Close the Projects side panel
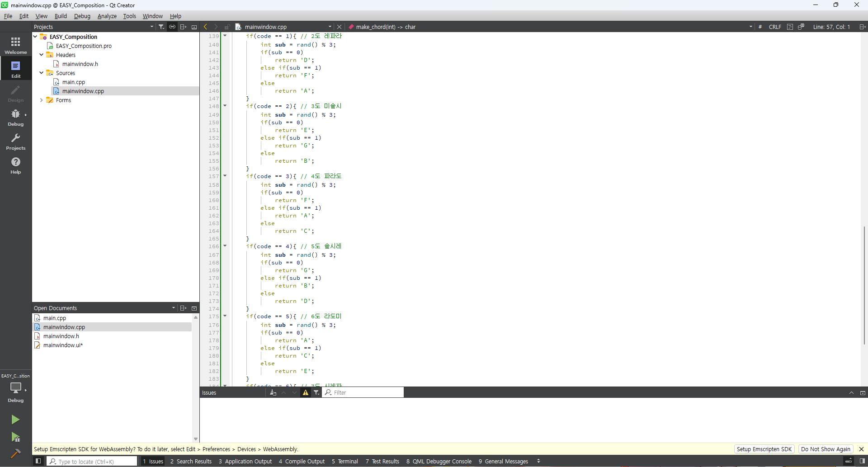Image resolution: width=868 pixels, height=467 pixels. (x=194, y=27)
